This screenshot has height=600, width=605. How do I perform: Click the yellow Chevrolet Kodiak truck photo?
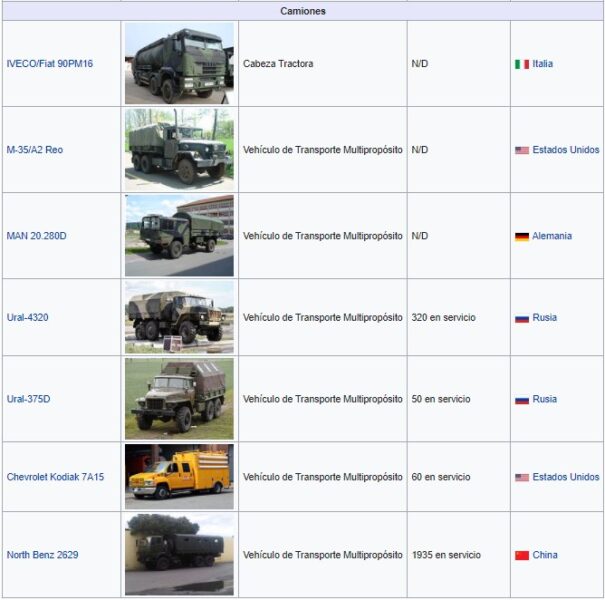click(179, 477)
